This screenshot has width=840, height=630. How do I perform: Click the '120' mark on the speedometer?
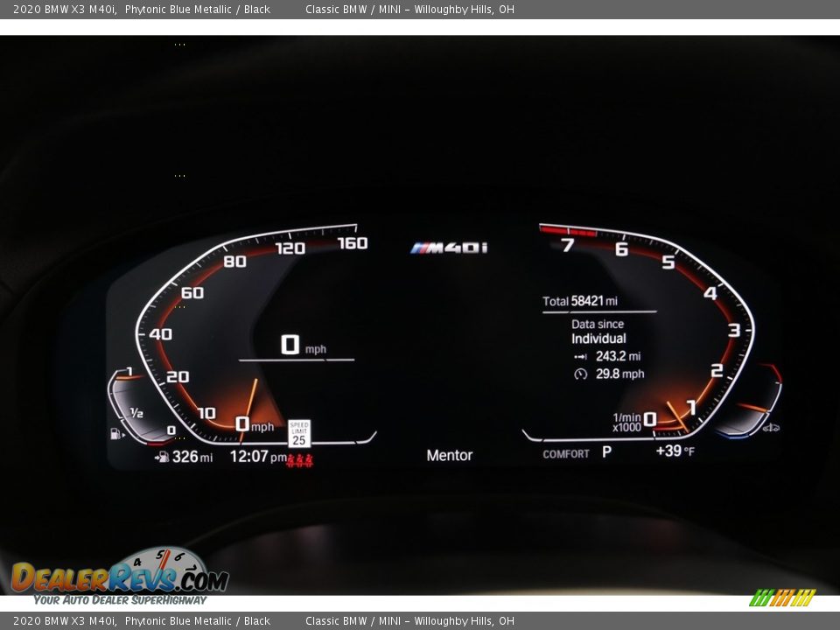click(290, 248)
